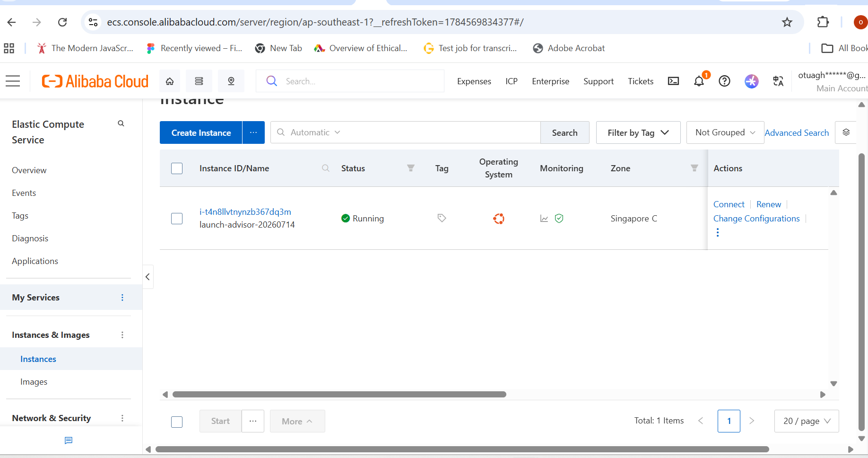The image size is (868, 458).
Task: Click Connect for the running instance
Action: (x=729, y=204)
